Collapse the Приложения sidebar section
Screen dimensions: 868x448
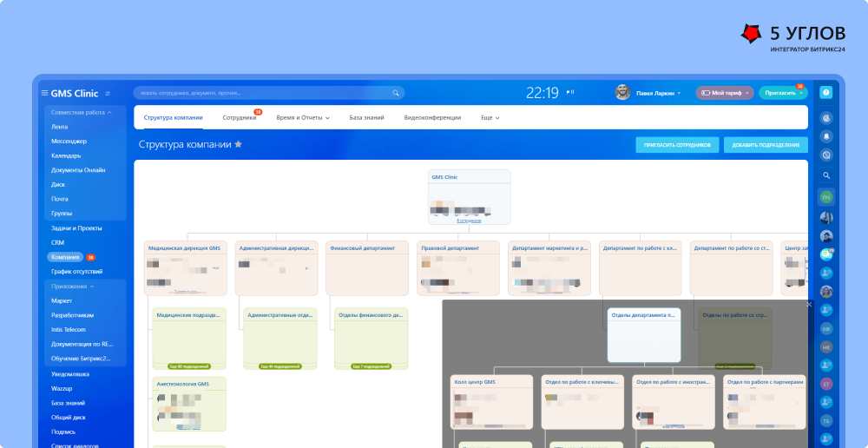tap(92, 286)
